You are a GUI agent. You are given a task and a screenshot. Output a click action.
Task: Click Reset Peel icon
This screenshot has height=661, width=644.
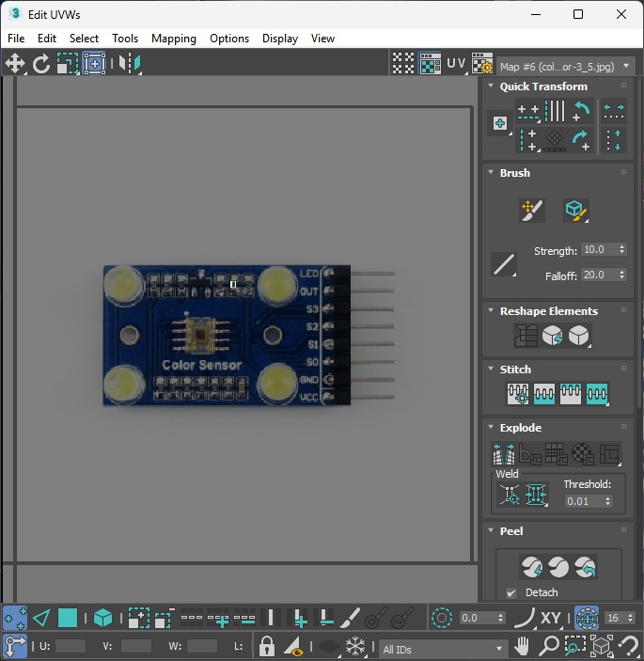585,567
